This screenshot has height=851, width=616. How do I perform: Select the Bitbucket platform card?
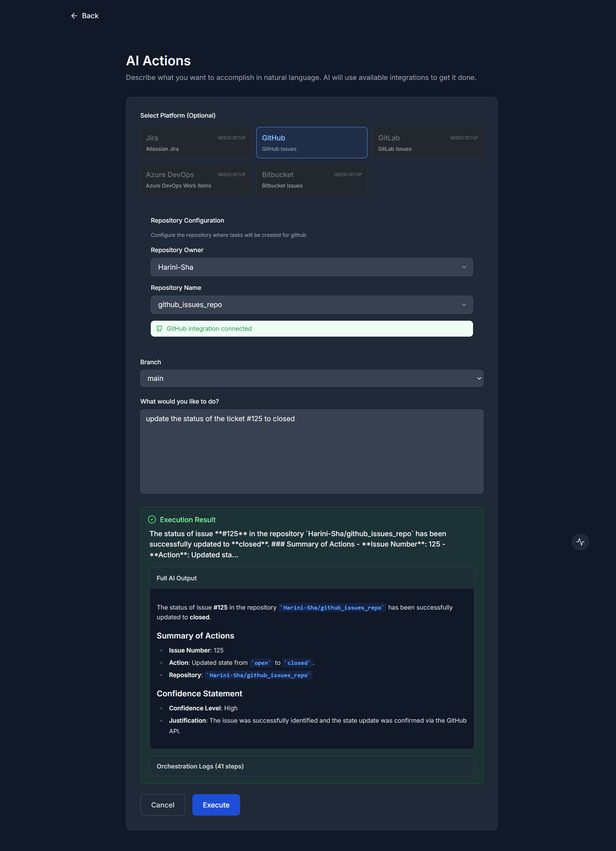click(x=311, y=179)
